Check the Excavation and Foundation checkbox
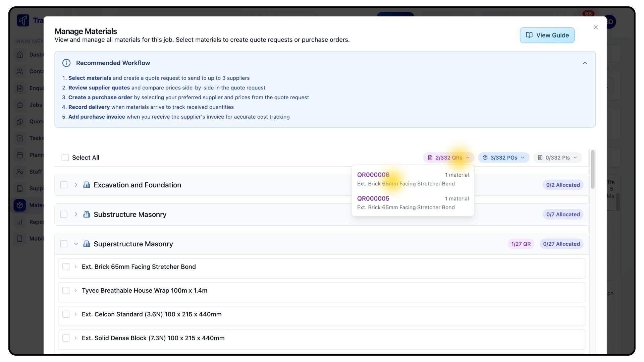 point(64,185)
